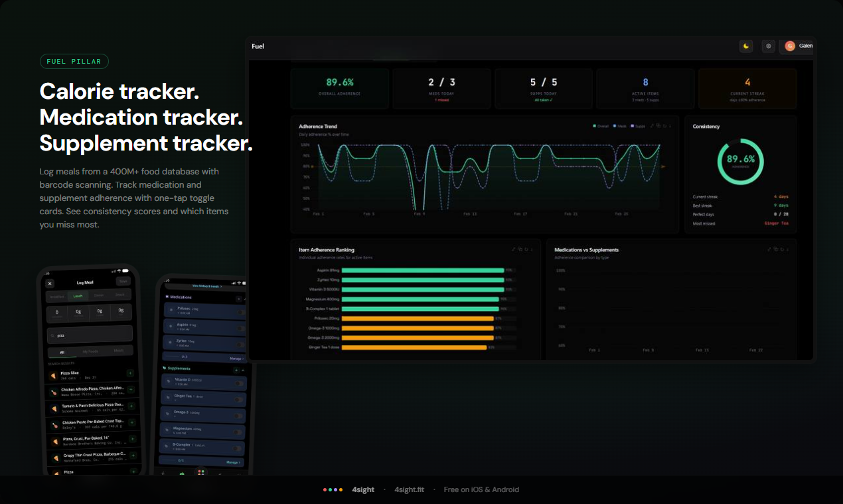
Task: Click the Aspirin 81mg adherence bar
Action: click(x=423, y=270)
